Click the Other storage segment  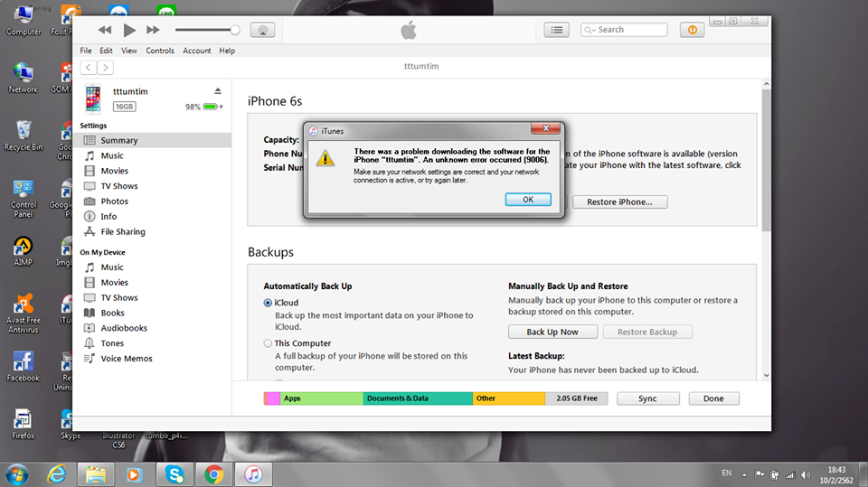click(x=509, y=398)
